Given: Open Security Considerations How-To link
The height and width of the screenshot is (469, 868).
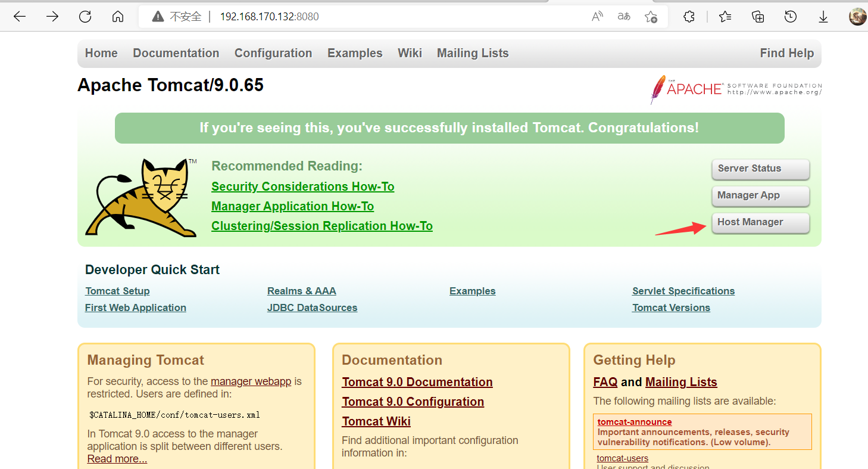Looking at the screenshot, I should click(302, 187).
